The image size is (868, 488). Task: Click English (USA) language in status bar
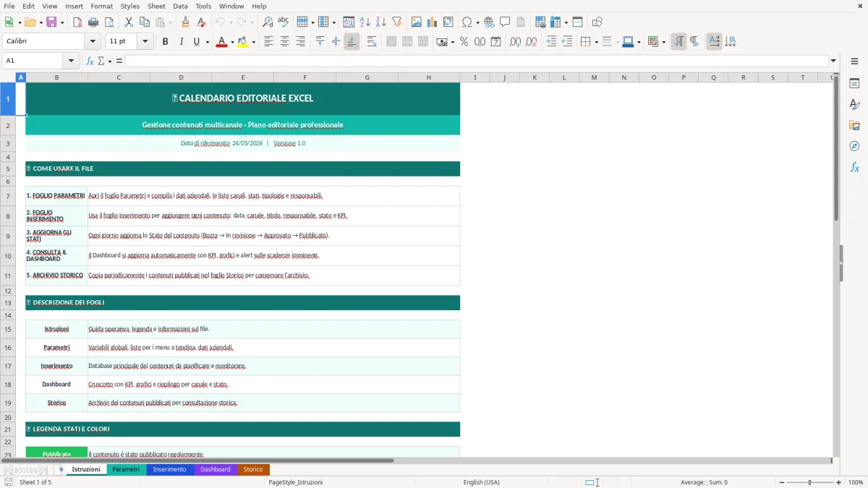tap(481, 482)
